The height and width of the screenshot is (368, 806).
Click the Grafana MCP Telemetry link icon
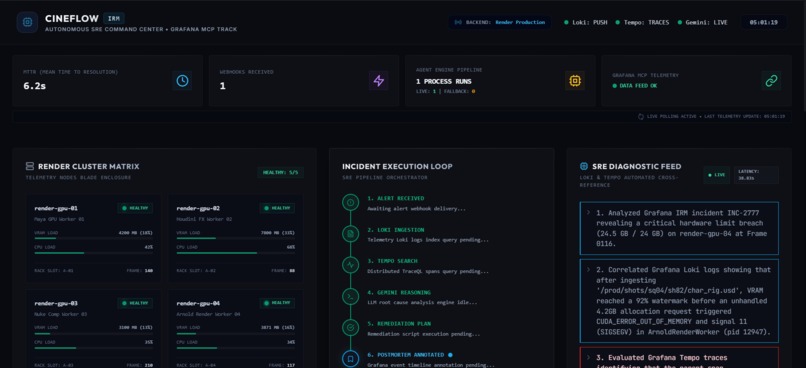[771, 81]
